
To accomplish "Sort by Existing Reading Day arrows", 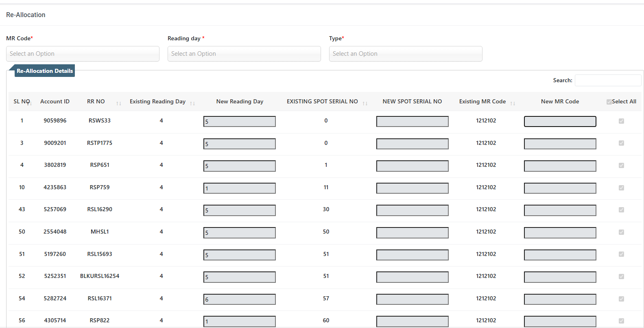I will (192, 103).
